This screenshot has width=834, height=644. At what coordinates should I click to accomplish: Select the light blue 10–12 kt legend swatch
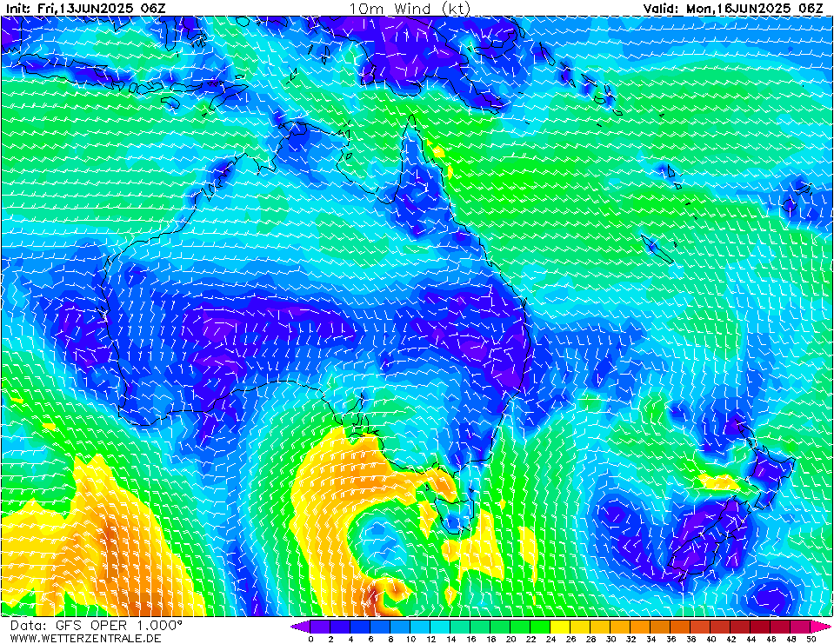[420, 626]
